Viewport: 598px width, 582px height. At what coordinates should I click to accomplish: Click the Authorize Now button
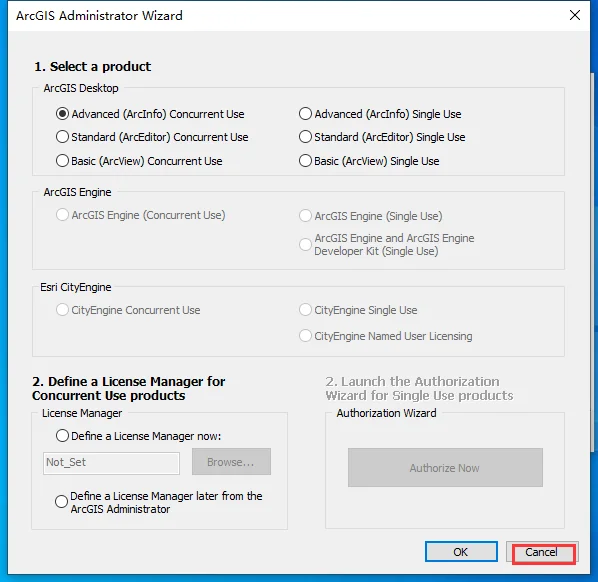coord(445,468)
